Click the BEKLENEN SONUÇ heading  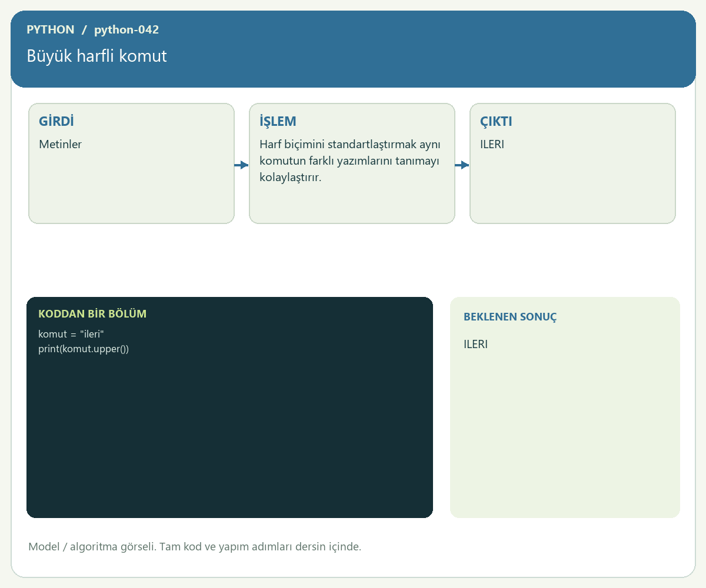[x=511, y=317]
